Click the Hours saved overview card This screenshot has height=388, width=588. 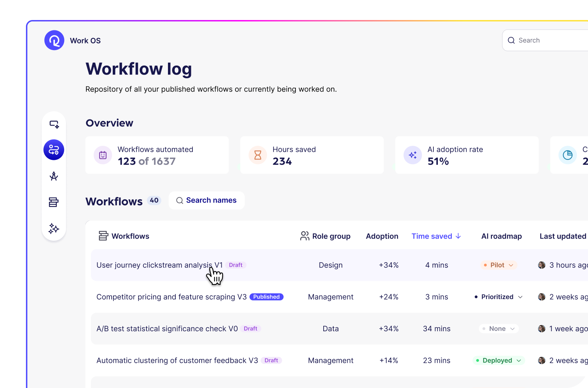click(312, 155)
